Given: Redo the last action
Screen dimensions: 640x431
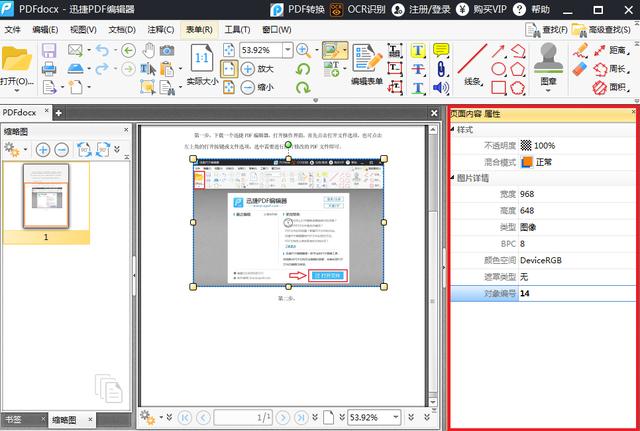Looking at the screenshot, I should [x=102, y=69].
